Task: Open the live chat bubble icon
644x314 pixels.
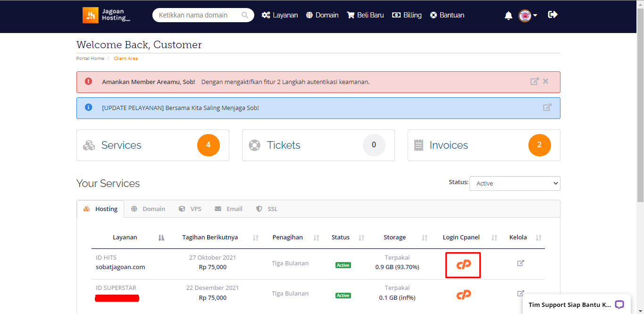Action: click(x=619, y=305)
